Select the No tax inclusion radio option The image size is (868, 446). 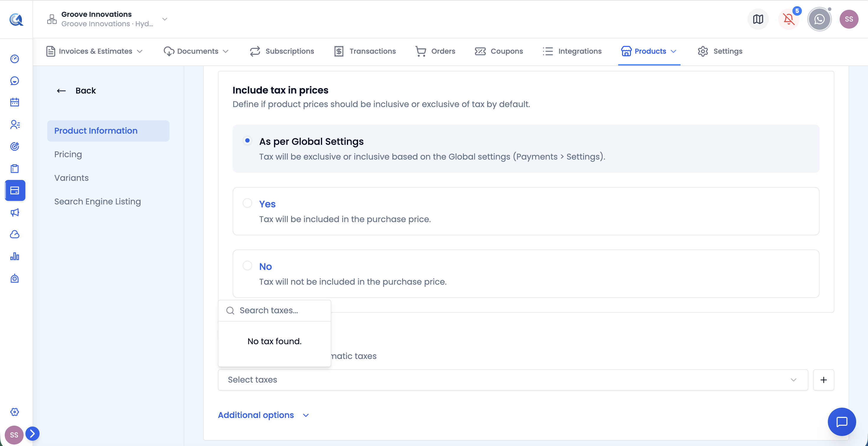(247, 265)
